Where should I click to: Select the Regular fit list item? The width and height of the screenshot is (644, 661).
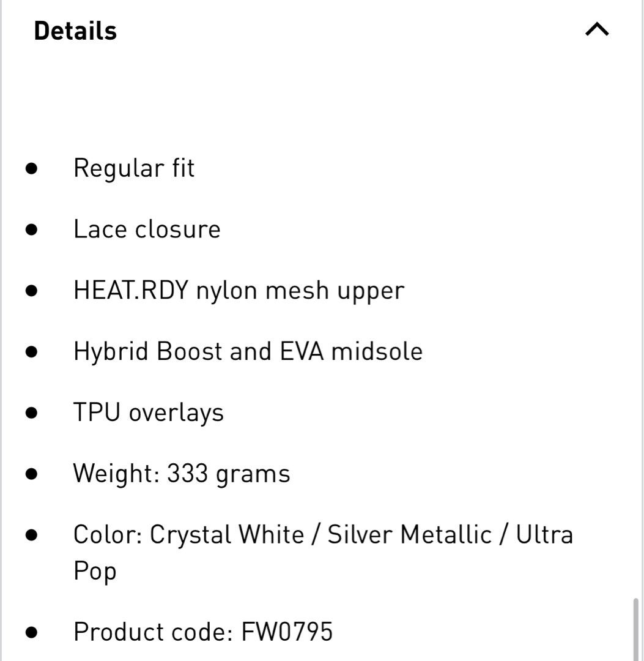tap(134, 168)
